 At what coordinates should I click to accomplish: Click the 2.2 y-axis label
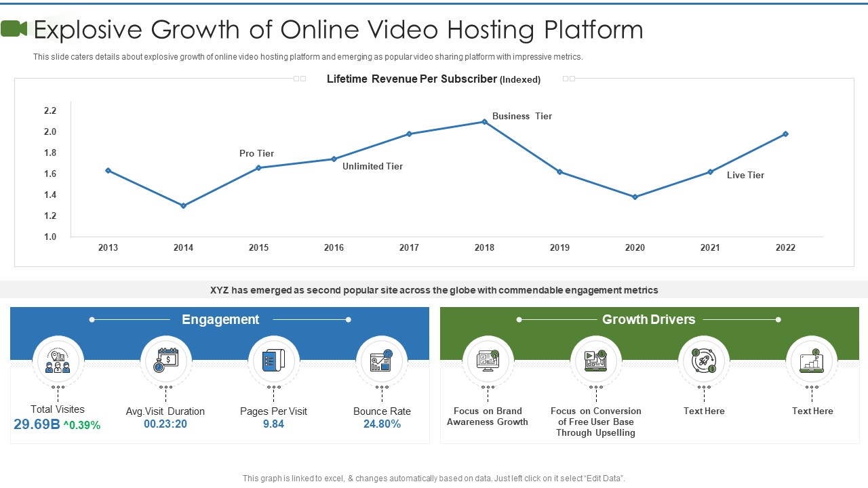(50, 110)
